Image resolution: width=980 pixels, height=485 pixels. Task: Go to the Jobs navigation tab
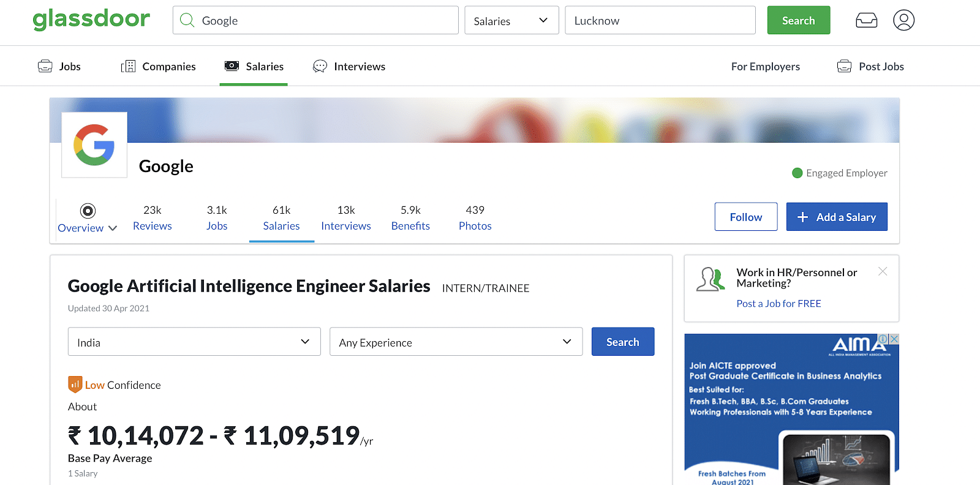click(59, 66)
